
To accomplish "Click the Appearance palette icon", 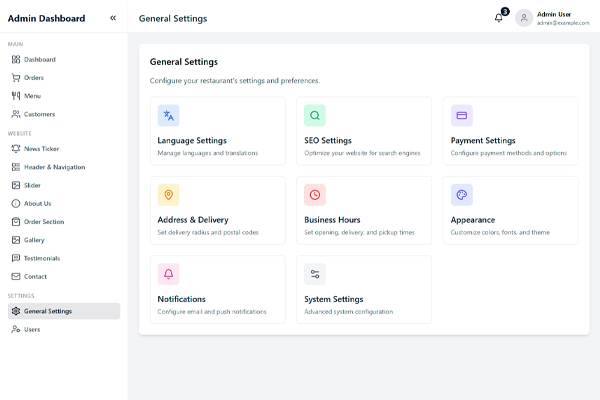I will pos(462,195).
